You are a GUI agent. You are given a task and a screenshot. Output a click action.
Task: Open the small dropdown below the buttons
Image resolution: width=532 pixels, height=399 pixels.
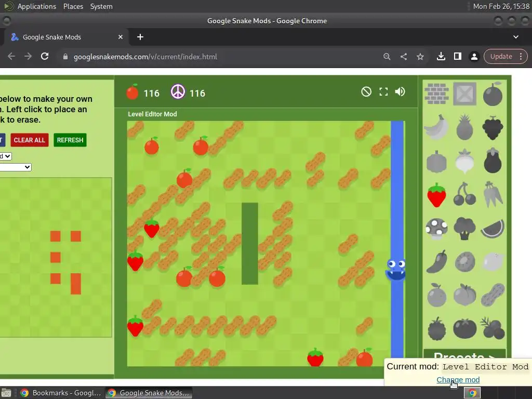coord(6,156)
